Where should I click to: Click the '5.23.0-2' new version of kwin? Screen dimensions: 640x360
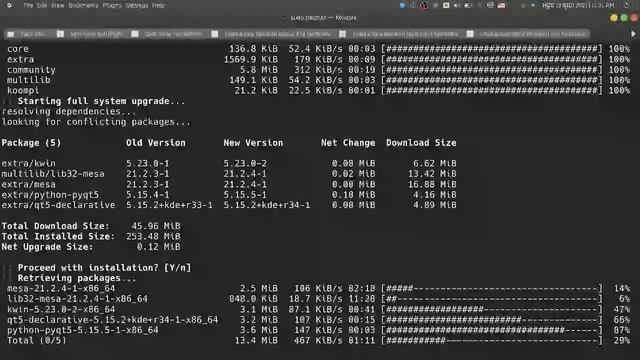pyautogui.click(x=245, y=163)
